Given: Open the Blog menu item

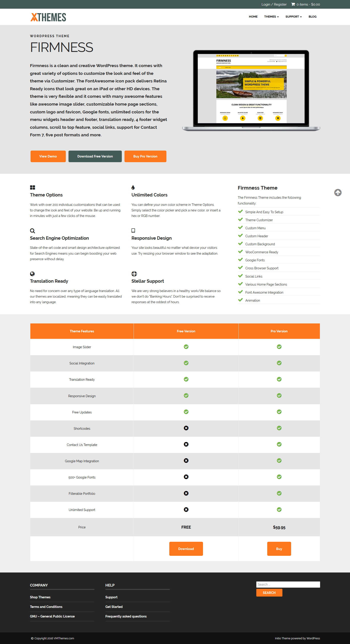Looking at the screenshot, I should [313, 16].
